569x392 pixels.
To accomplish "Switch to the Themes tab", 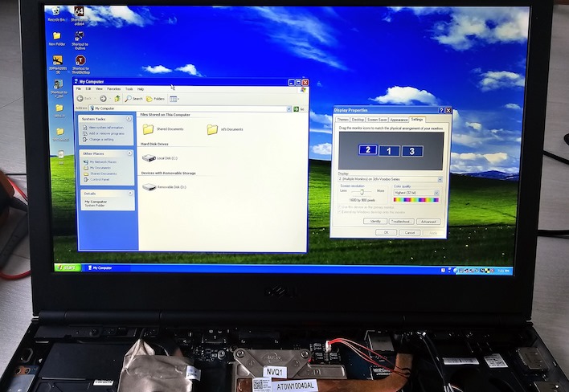I will (x=342, y=120).
